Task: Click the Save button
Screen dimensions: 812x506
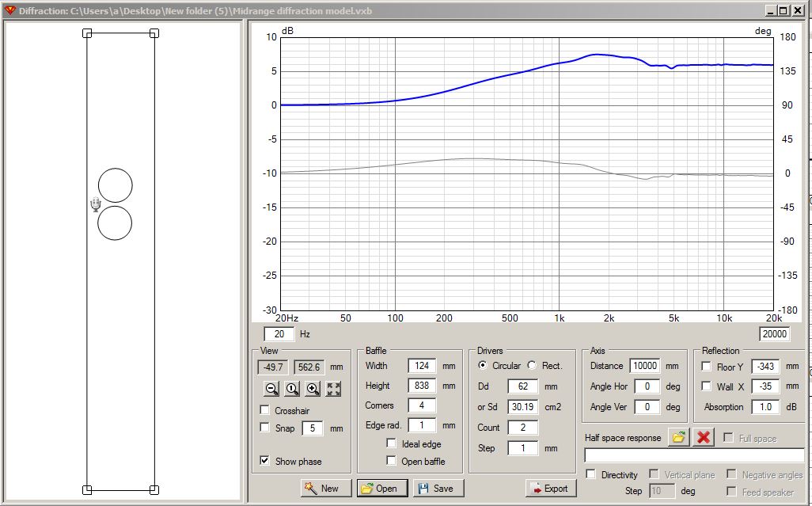Action: [x=436, y=488]
